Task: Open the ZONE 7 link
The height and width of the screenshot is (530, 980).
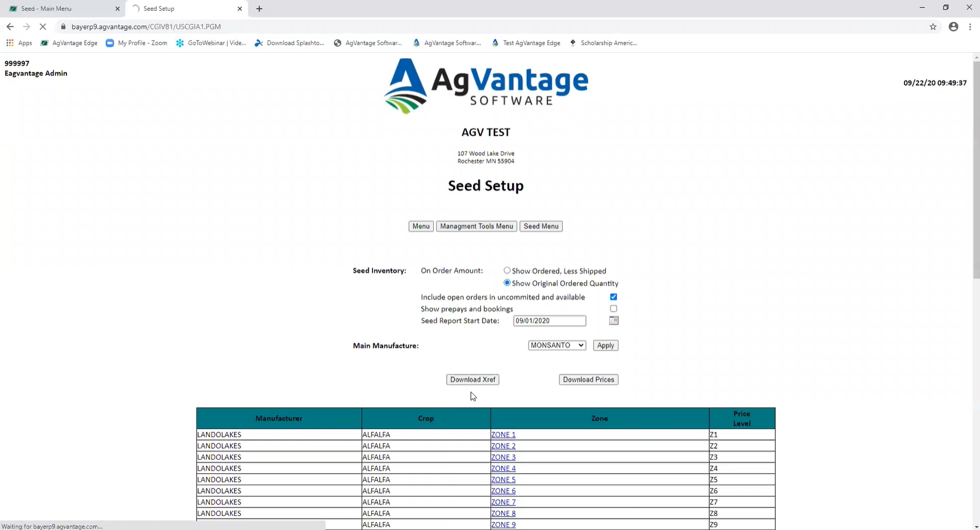Action: (x=503, y=502)
